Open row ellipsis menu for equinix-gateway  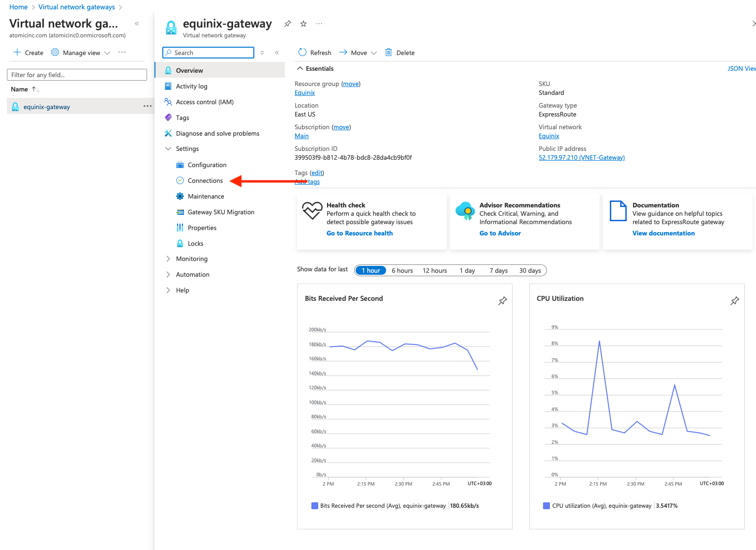click(148, 106)
